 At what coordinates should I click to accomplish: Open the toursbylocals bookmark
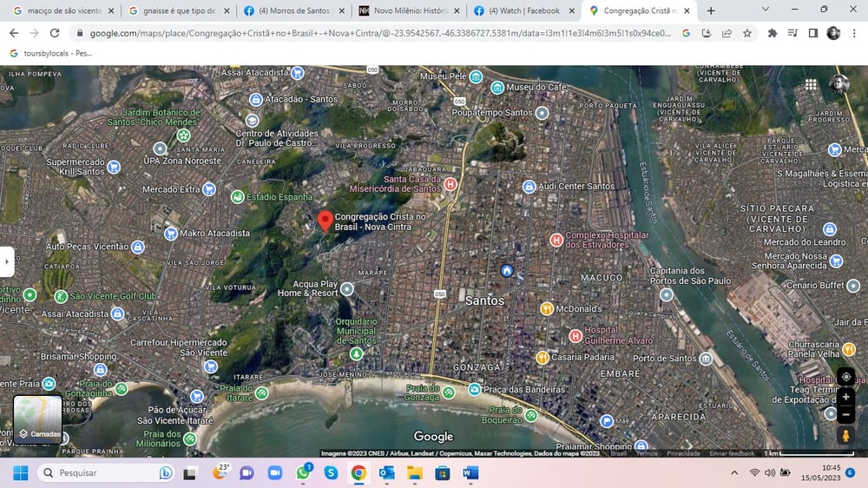click(51, 53)
